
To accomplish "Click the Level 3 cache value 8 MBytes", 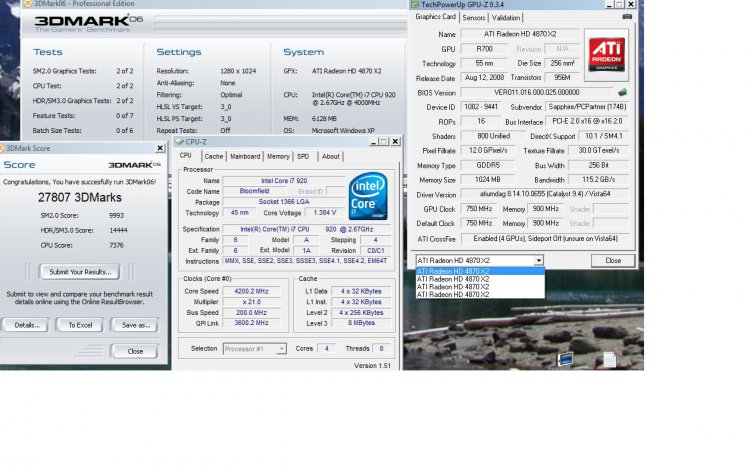I will point(361,323).
